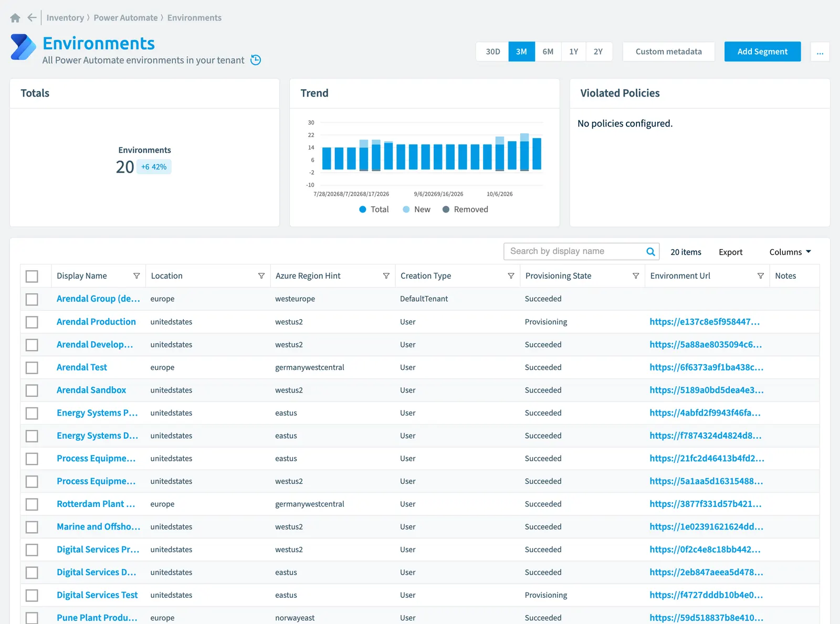This screenshot has height=624, width=840.
Task: Switch trend range to 6M
Action: point(548,52)
